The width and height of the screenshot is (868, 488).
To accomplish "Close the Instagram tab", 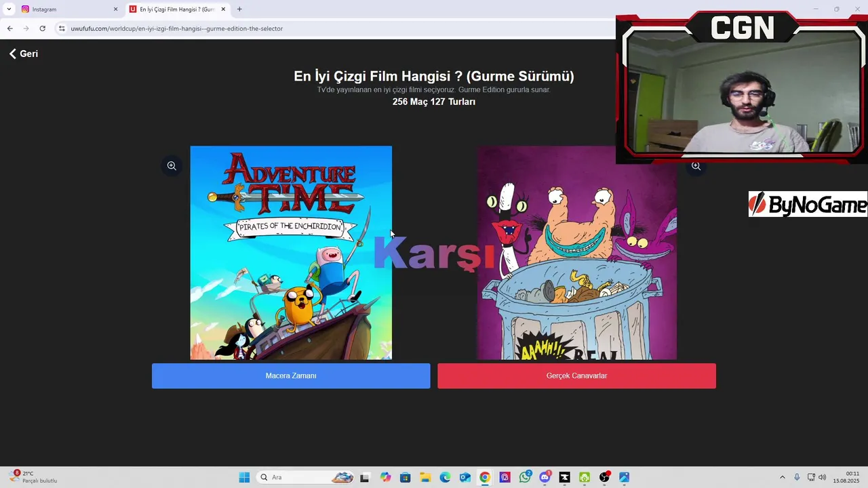I will (x=115, y=9).
